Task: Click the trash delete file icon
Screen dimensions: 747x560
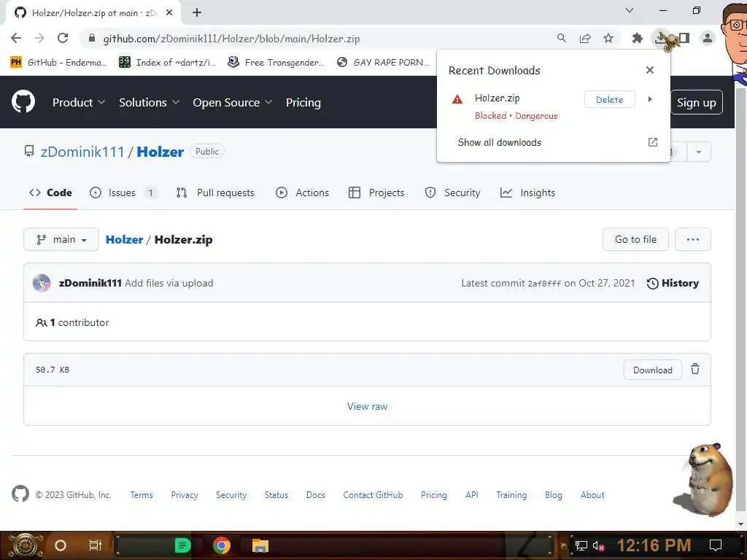Action: (695, 369)
